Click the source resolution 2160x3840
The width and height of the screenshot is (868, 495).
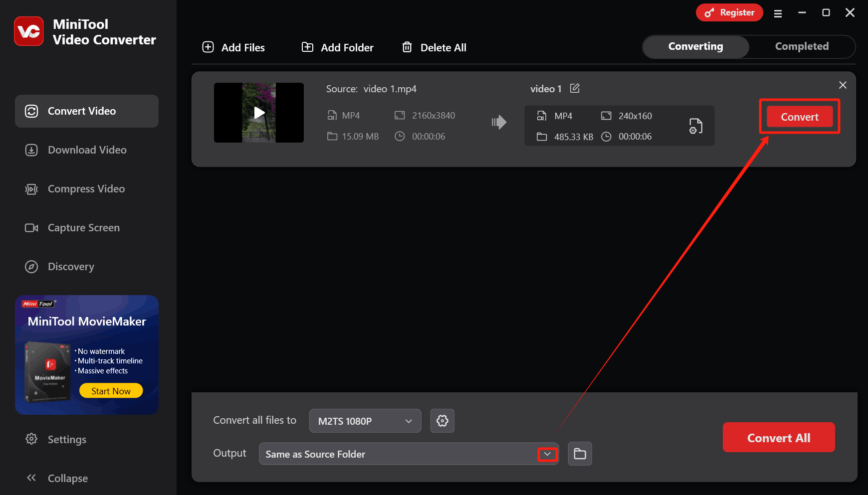(434, 116)
